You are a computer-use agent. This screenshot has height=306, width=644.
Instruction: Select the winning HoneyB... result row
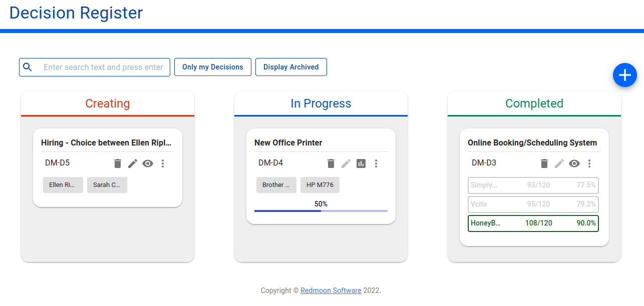pyautogui.click(x=533, y=223)
